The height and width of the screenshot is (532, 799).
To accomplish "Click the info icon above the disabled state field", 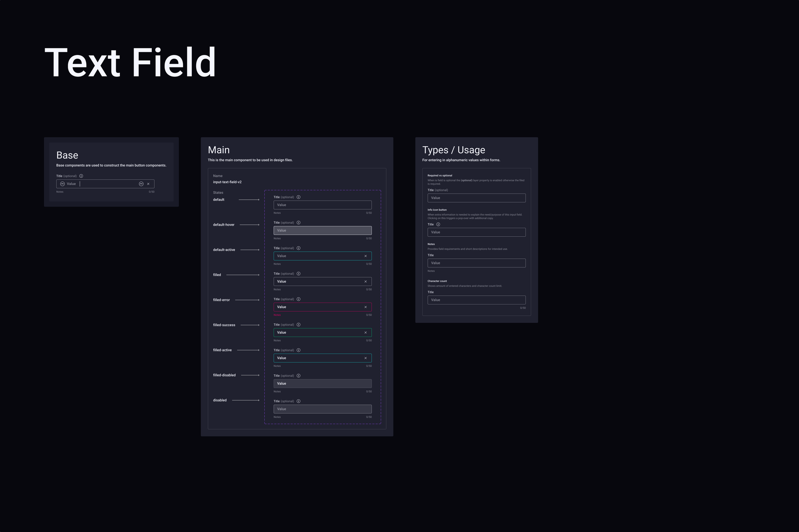I will [x=299, y=401].
